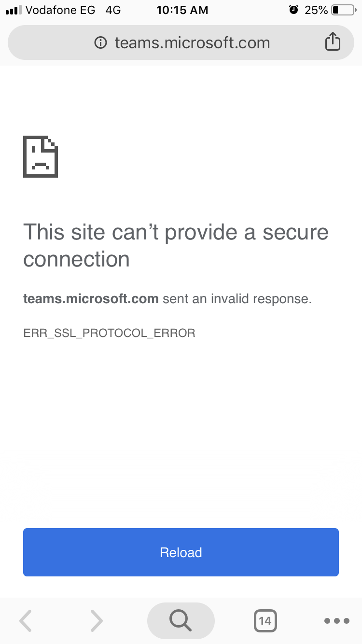Image resolution: width=362 pixels, height=644 pixels.
Task: Tap the site information icon in address bar
Action: pyautogui.click(x=100, y=42)
